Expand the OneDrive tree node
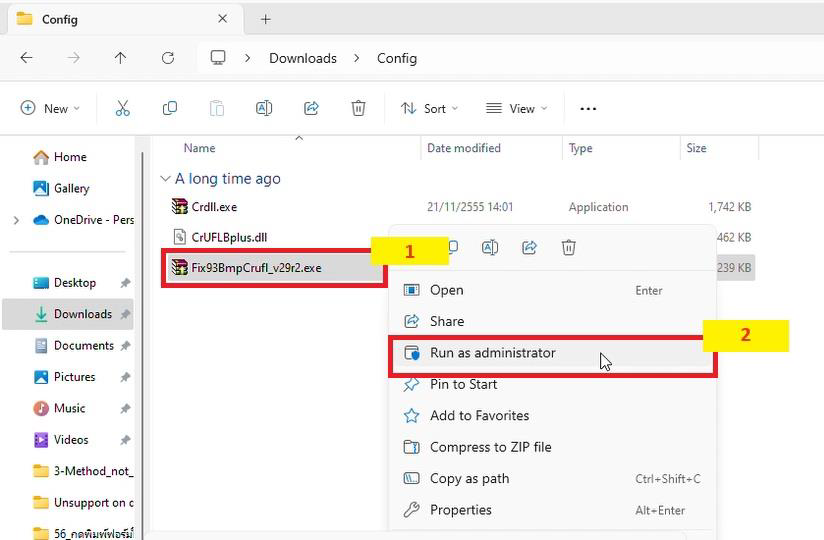This screenshot has height=540, width=824. (16, 220)
